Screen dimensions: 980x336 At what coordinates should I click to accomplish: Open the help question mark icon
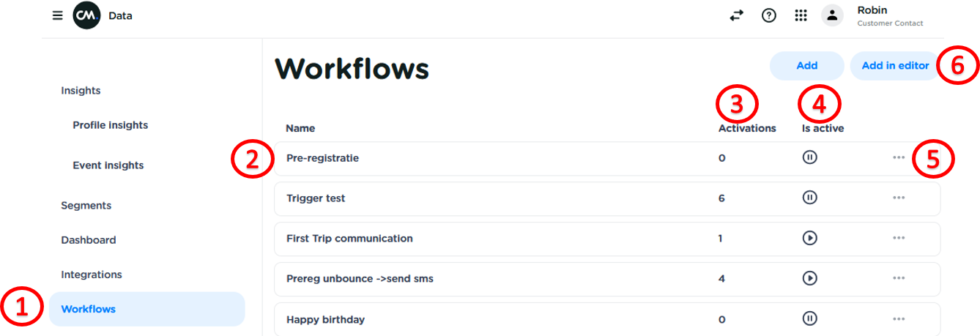[768, 15]
